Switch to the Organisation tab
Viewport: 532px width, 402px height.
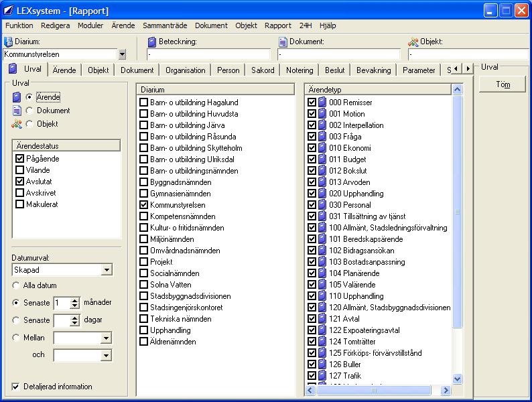[185, 70]
